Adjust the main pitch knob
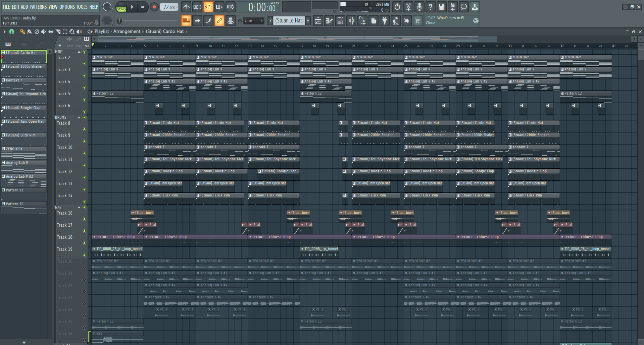The image size is (644, 345). pyautogui.click(x=107, y=21)
